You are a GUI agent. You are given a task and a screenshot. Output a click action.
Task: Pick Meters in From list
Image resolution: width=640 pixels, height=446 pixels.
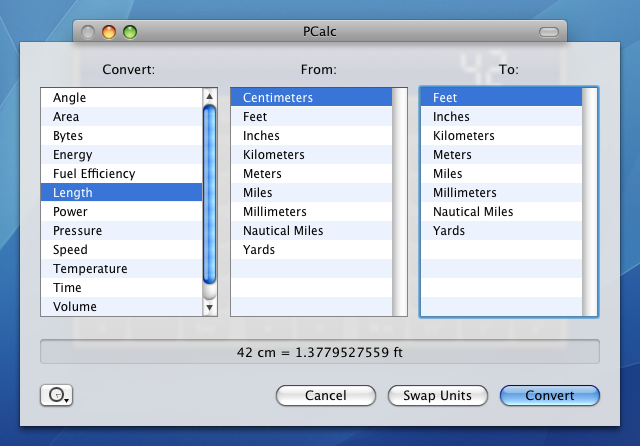(311, 173)
